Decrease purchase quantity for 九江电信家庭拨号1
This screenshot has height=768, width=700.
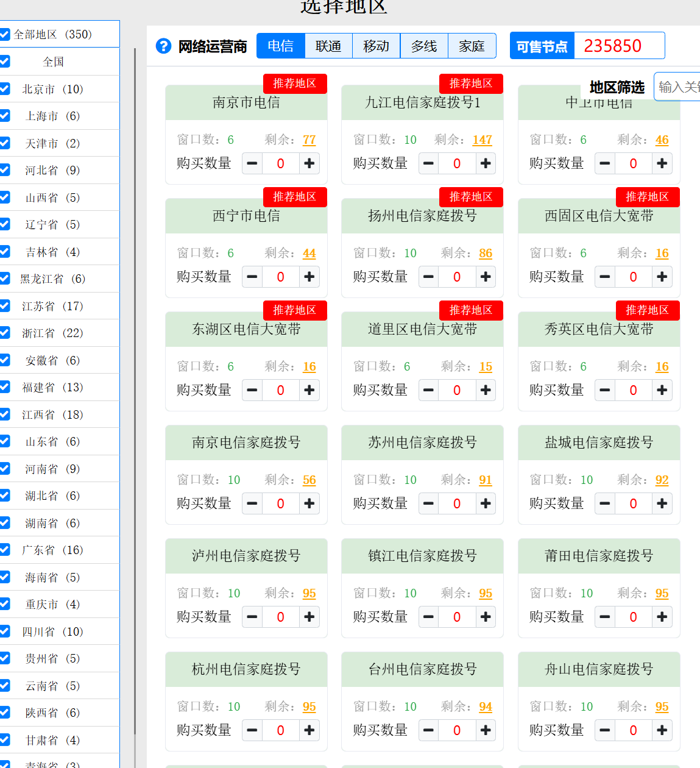[x=429, y=163]
